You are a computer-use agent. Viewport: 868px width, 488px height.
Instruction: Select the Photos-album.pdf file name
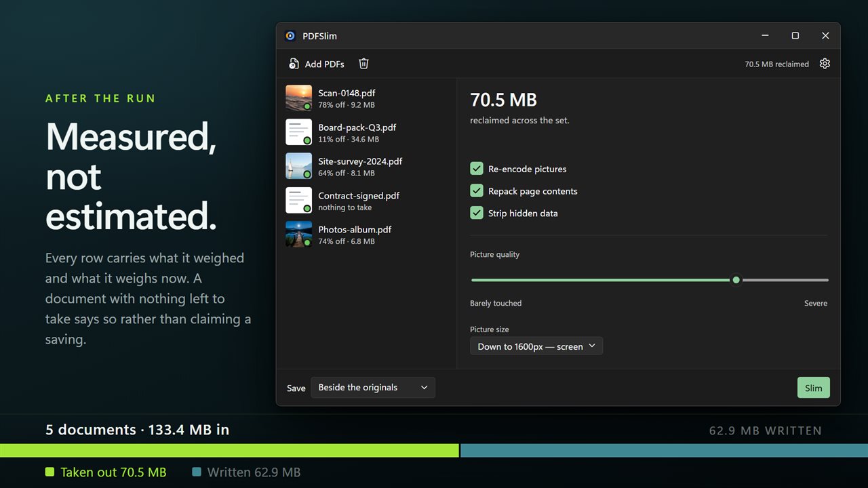[355, 229]
